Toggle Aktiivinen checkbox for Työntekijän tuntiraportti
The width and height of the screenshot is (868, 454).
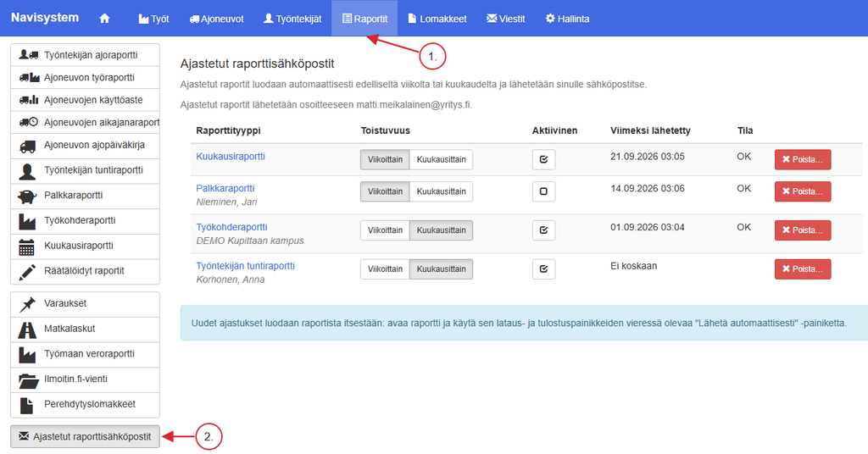coord(543,269)
